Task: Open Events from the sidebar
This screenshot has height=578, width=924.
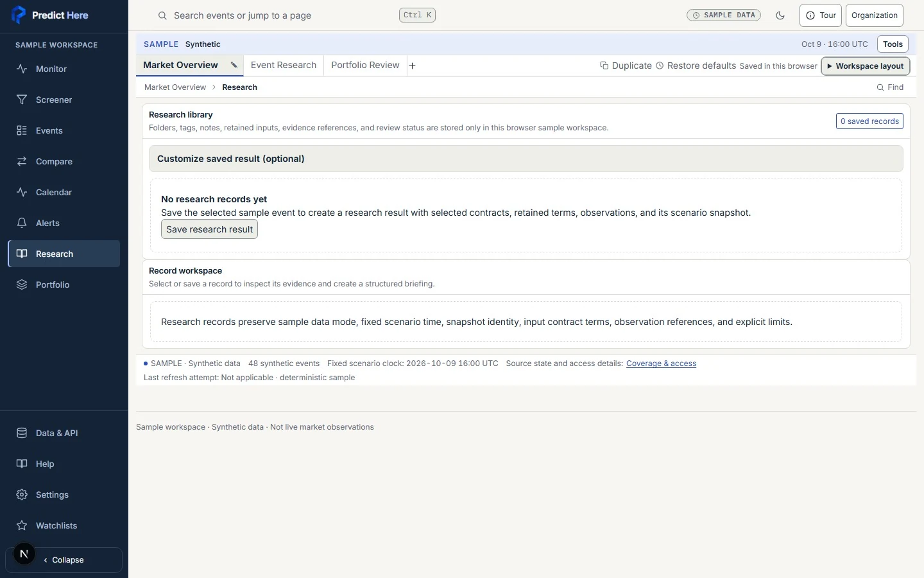Action: [64, 130]
